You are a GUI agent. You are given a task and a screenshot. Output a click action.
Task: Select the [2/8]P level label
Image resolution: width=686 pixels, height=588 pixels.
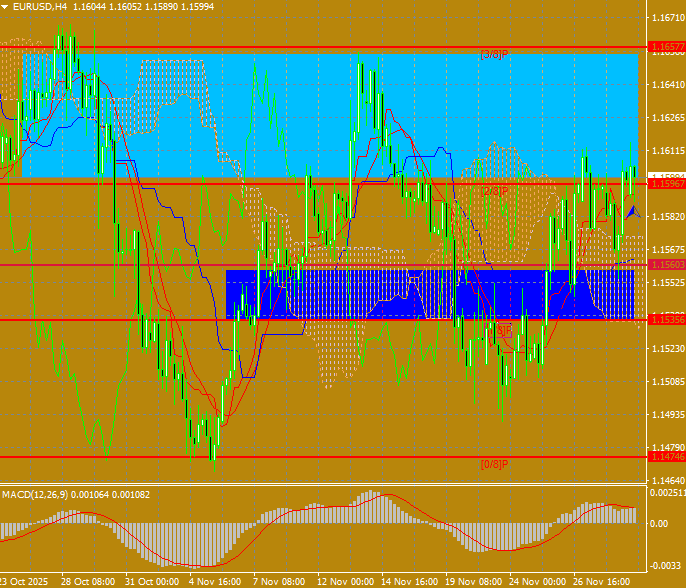click(x=494, y=191)
